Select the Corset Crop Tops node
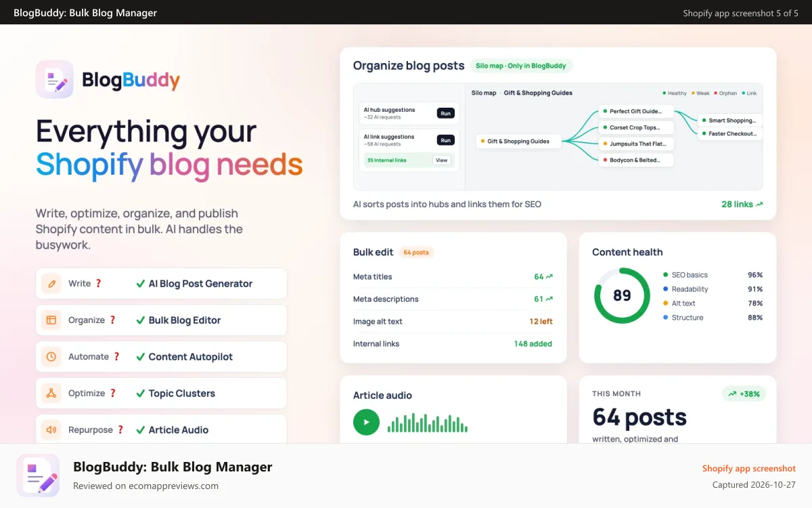Screen dimensions: 812x508 coord(637,127)
